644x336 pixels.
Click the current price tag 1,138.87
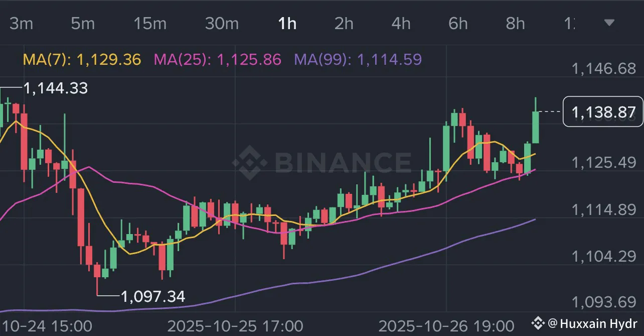pos(603,111)
